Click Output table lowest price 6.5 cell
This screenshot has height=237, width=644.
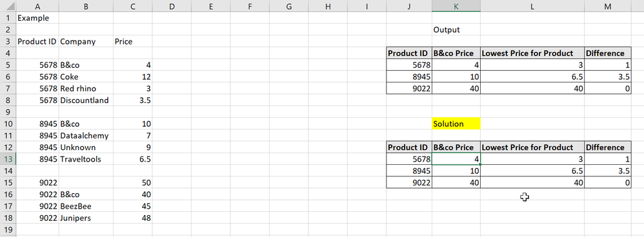532,77
